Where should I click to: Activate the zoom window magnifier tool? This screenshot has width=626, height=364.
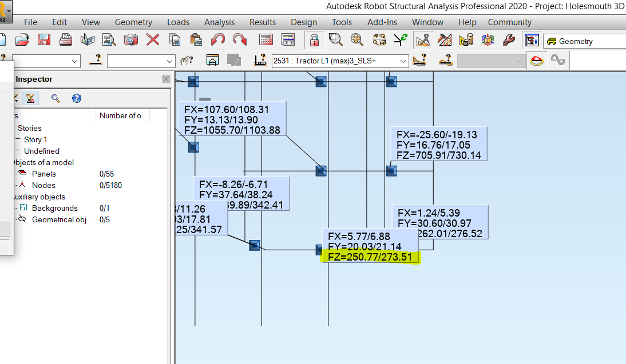(335, 40)
